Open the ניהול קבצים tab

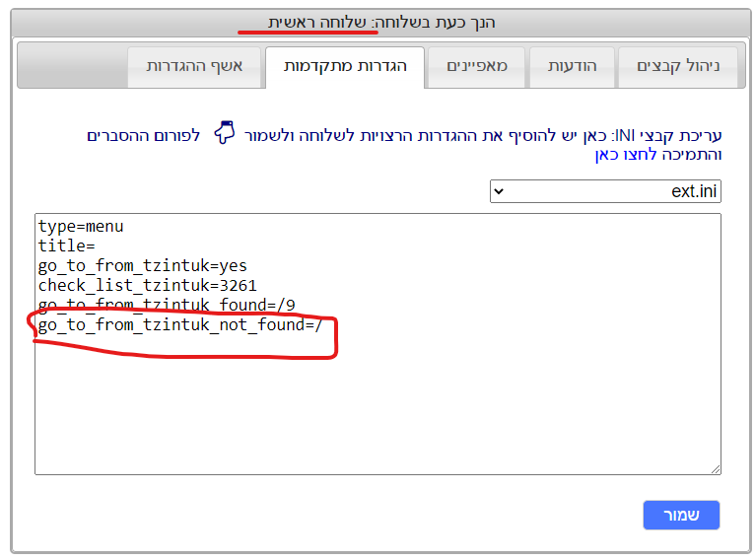(x=677, y=67)
